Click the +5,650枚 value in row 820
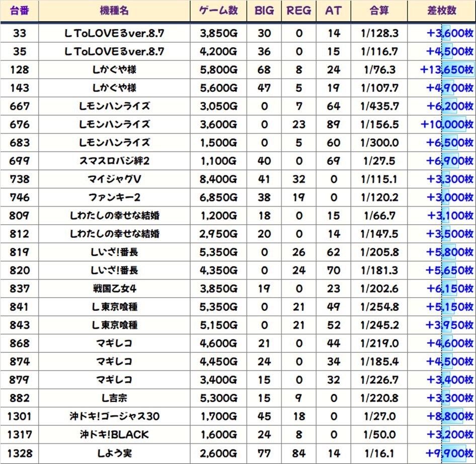This screenshot has width=476, height=464. coord(450,270)
